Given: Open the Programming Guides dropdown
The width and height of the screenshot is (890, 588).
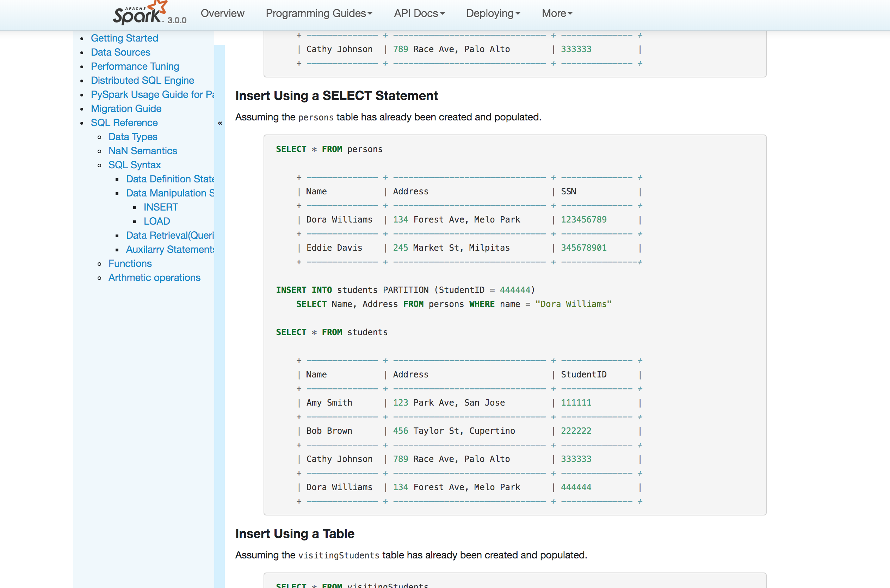Looking at the screenshot, I should pyautogui.click(x=319, y=13).
